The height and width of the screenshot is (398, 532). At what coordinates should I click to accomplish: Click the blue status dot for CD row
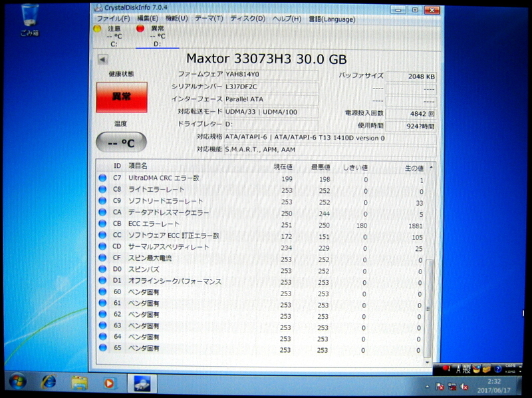pos(102,246)
